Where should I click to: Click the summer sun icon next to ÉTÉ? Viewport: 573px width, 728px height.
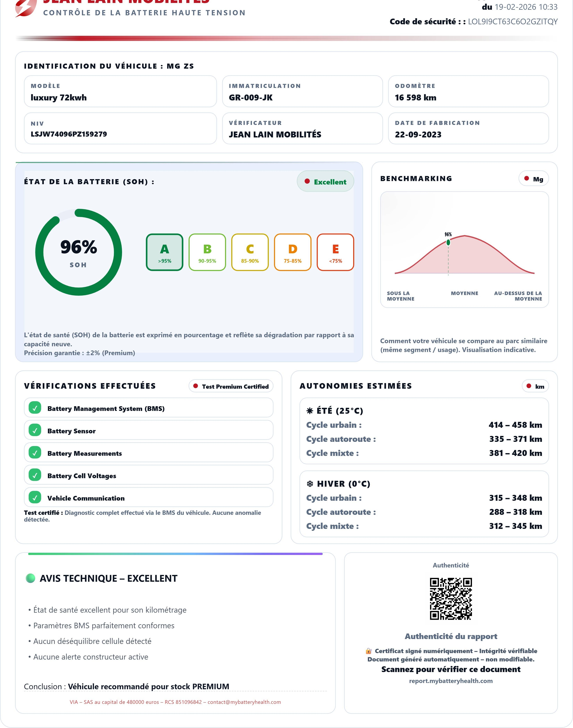click(310, 411)
